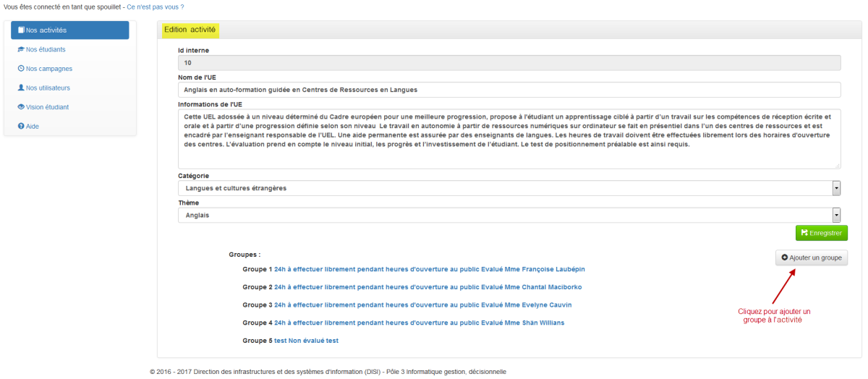The image size is (868, 379).
Task: Click the book icon beside Nos activités
Action: click(x=21, y=30)
